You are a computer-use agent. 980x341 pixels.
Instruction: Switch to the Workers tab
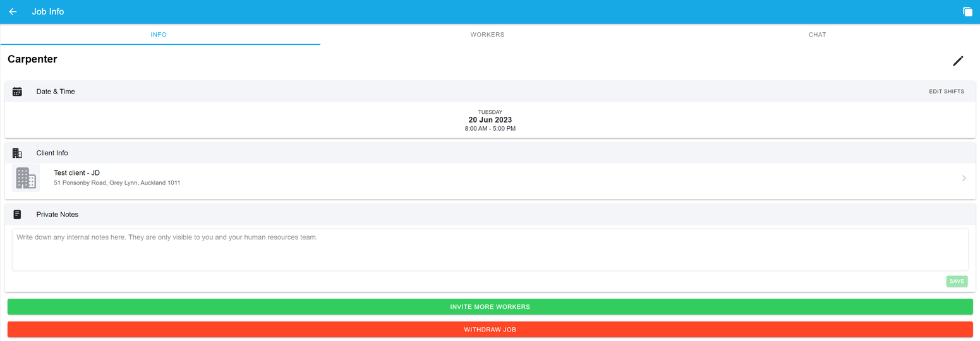(487, 35)
